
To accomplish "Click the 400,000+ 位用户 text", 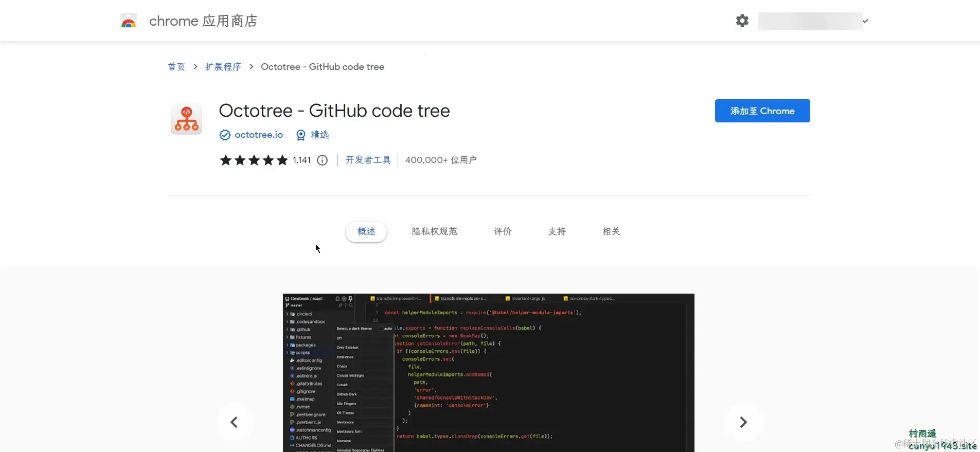I will pos(441,160).
